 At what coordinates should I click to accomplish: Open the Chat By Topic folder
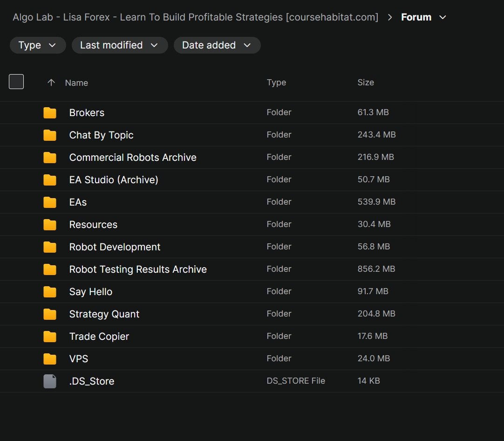pos(101,135)
